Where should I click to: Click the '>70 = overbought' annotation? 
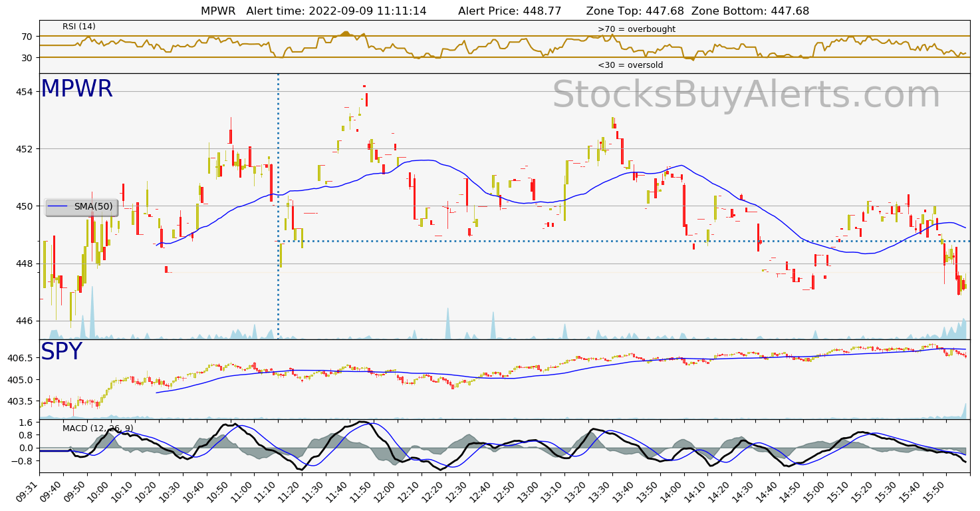point(636,29)
